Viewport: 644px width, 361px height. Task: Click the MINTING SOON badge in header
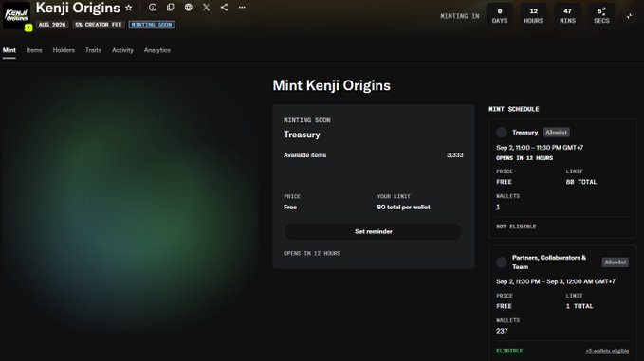[x=152, y=25]
